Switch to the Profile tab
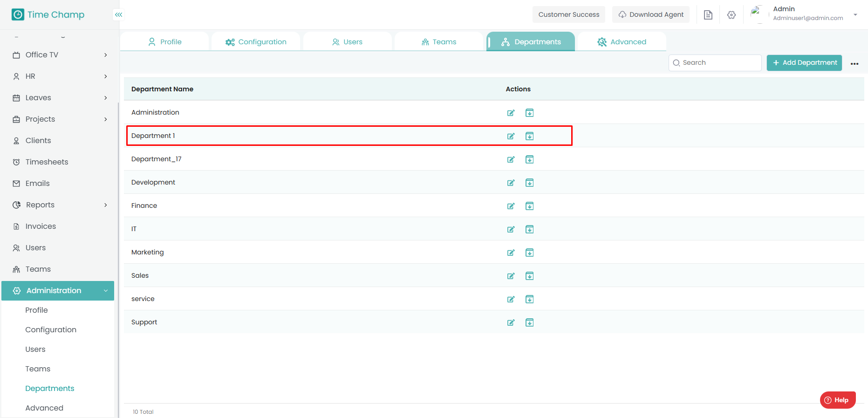This screenshot has width=868, height=418. click(164, 41)
